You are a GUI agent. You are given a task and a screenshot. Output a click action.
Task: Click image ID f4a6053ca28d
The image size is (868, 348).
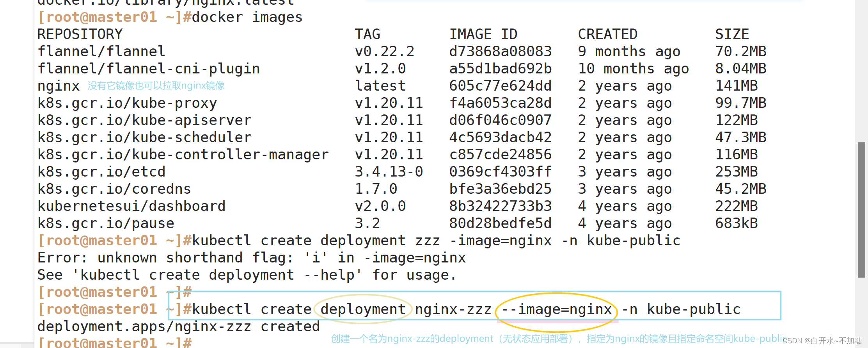501,103
